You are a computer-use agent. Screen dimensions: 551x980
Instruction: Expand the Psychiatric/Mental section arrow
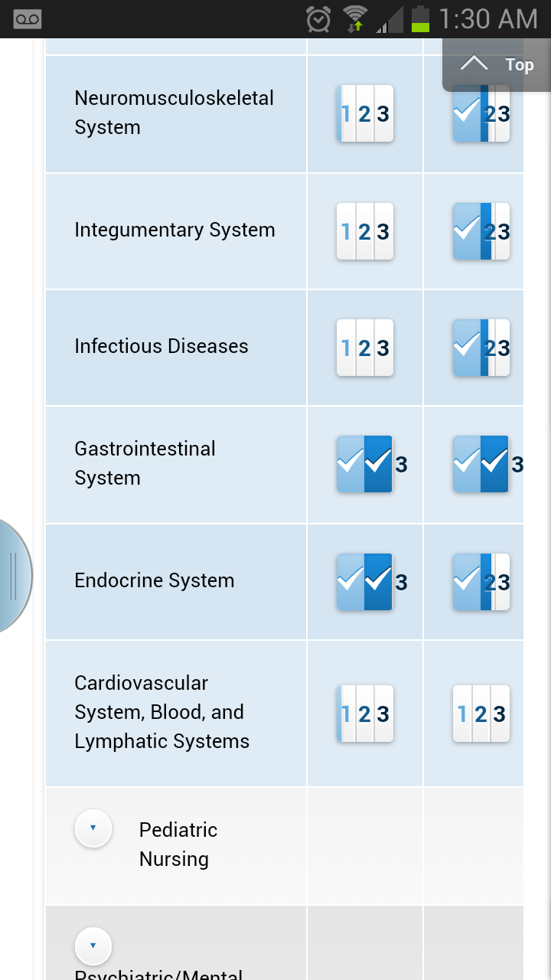click(x=93, y=946)
